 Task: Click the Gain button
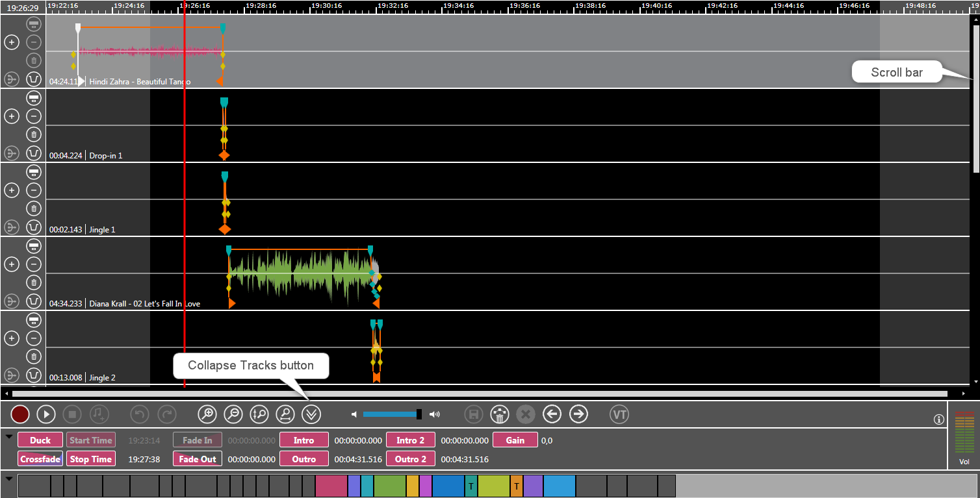[515, 440]
